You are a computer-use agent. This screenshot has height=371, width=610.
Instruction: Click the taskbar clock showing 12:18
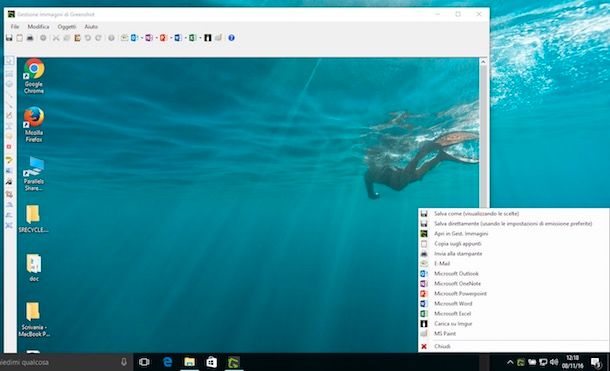click(x=573, y=362)
